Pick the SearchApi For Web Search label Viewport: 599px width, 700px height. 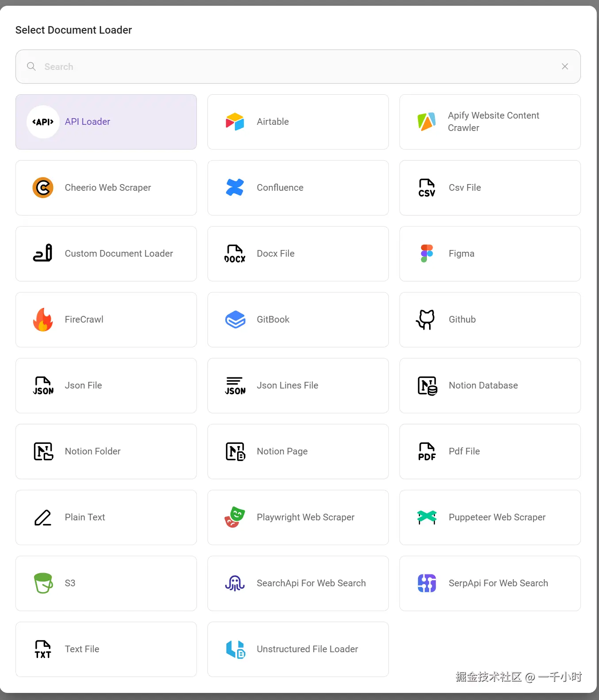coord(311,583)
